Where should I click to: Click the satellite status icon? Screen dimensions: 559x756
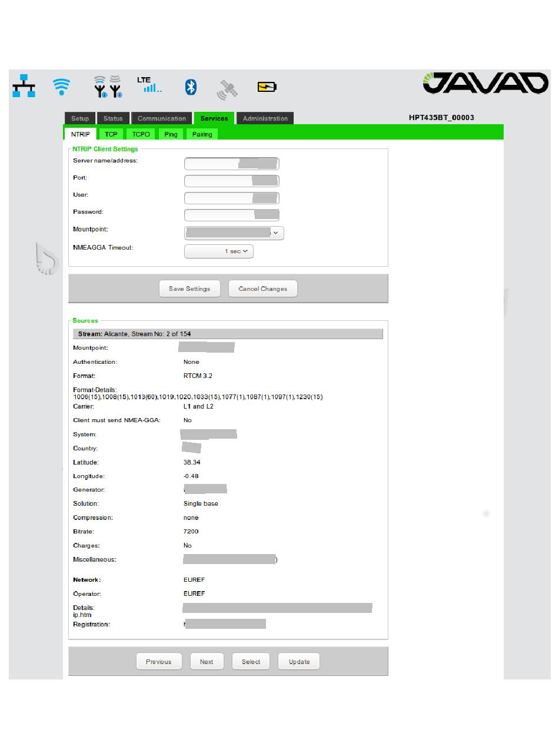click(x=227, y=89)
